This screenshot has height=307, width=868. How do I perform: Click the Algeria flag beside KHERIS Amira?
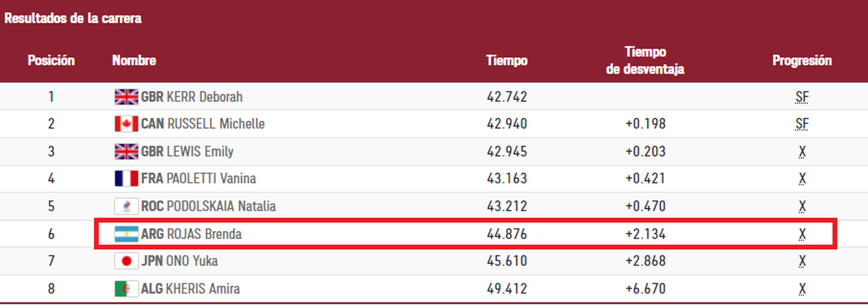[126, 288]
